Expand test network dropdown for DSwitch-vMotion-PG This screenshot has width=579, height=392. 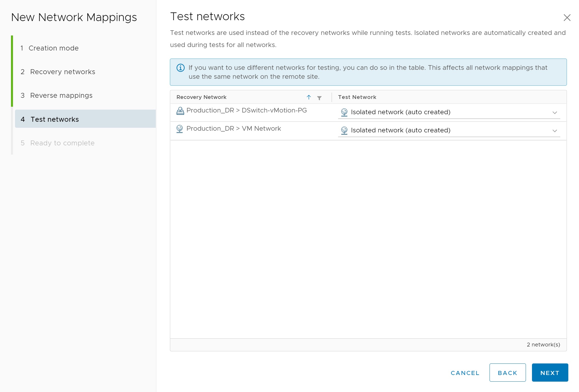(x=554, y=112)
